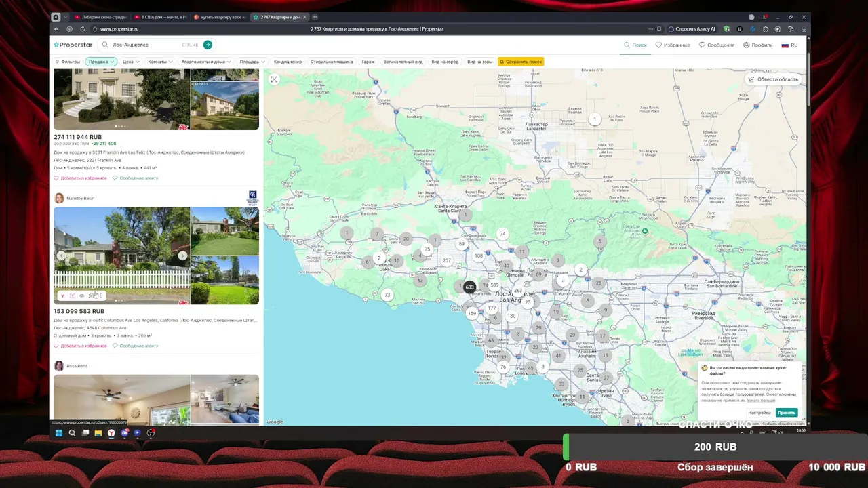Message agent for Franklin Ave house
This screenshot has width=868, height=488.
click(x=136, y=178)
